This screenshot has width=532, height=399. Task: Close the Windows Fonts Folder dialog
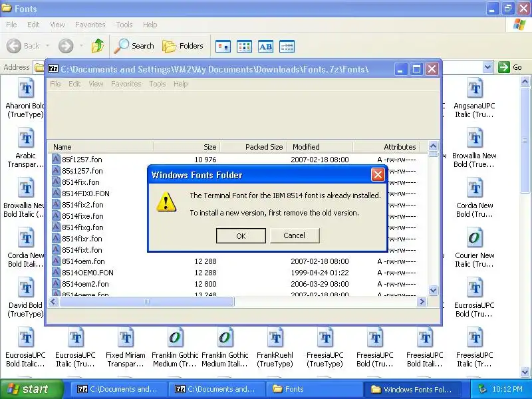(x=378, y=175)
